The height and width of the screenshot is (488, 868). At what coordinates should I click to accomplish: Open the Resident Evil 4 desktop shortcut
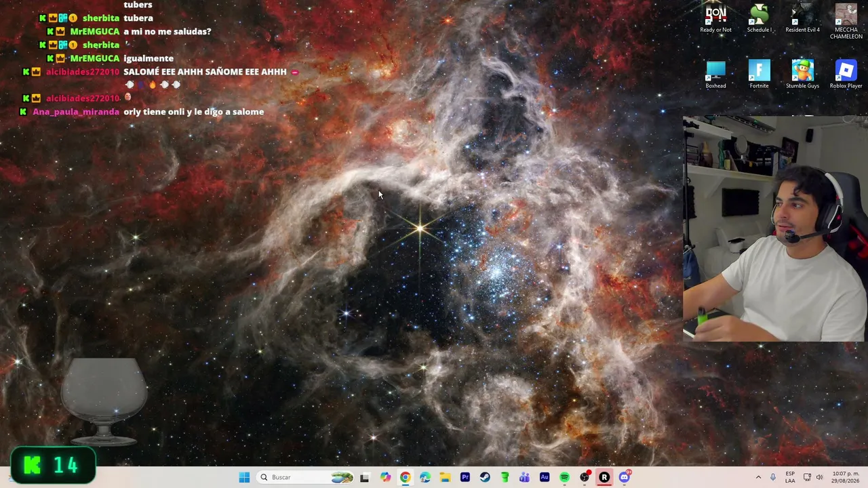pos(802,18)
